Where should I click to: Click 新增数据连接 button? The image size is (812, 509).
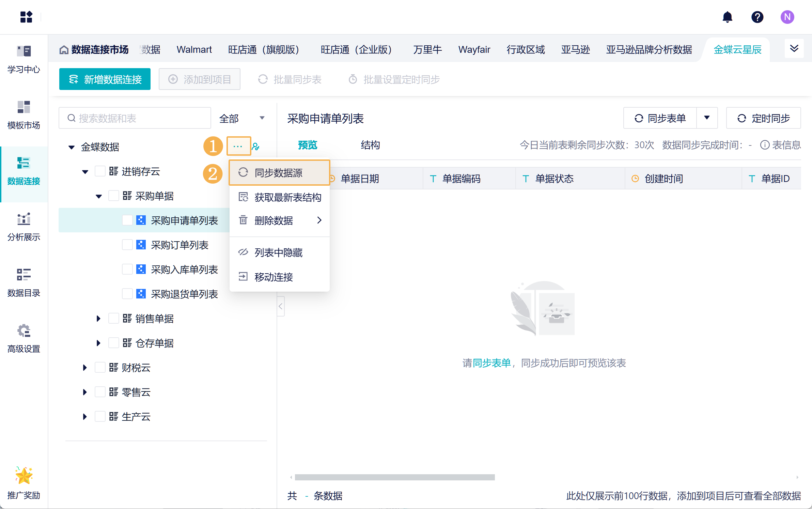[x=105, y=79]
